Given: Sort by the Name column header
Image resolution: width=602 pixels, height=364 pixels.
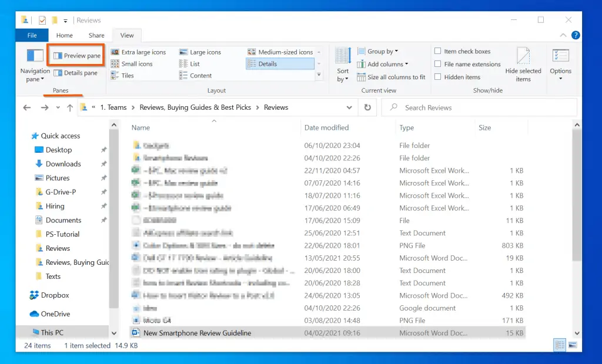Looking at the screenshot, I should 214,128.
